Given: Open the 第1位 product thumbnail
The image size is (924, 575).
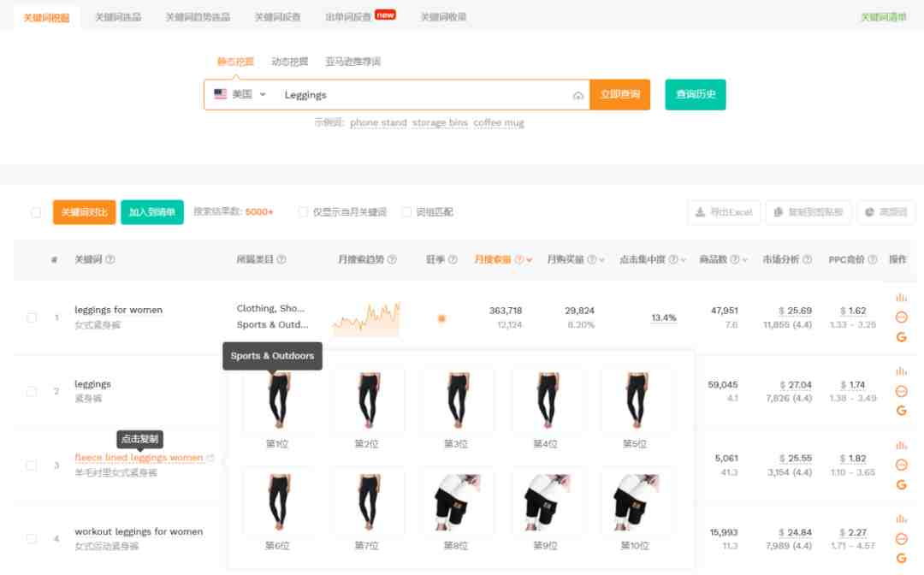Looking at the screenshot, I should coord(277,400).
